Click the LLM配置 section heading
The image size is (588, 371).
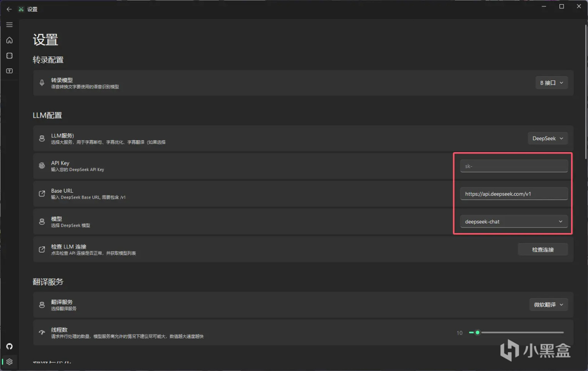click(x=47, y=115)
